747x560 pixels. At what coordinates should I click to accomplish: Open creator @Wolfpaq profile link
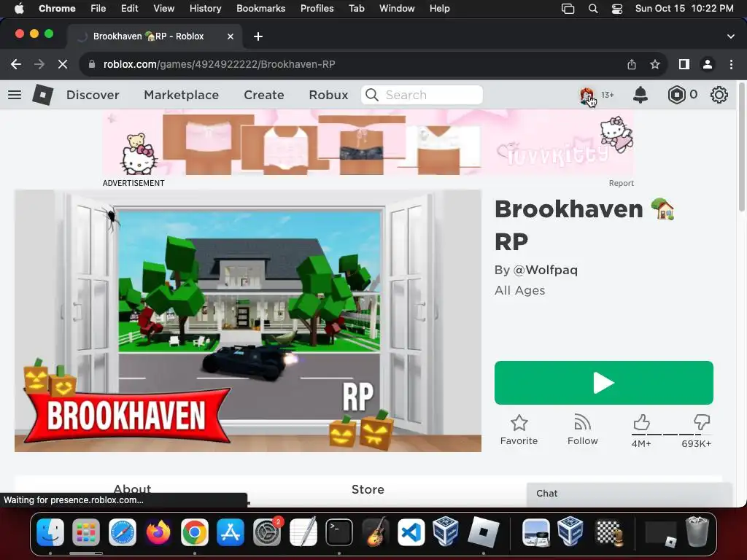point(546,270)
